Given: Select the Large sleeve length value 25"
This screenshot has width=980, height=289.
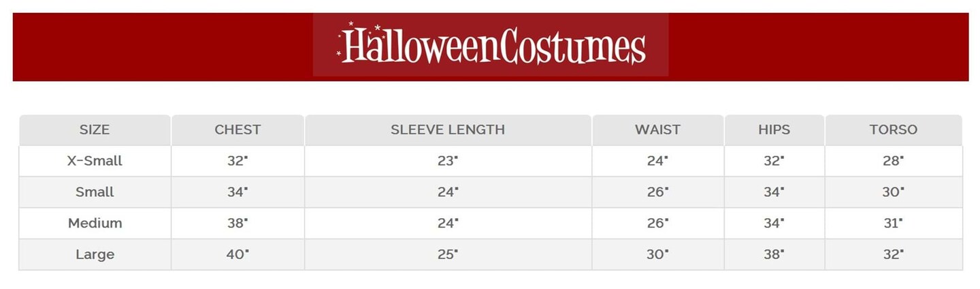Looking at the screenshot, I should tap(448, 254).
